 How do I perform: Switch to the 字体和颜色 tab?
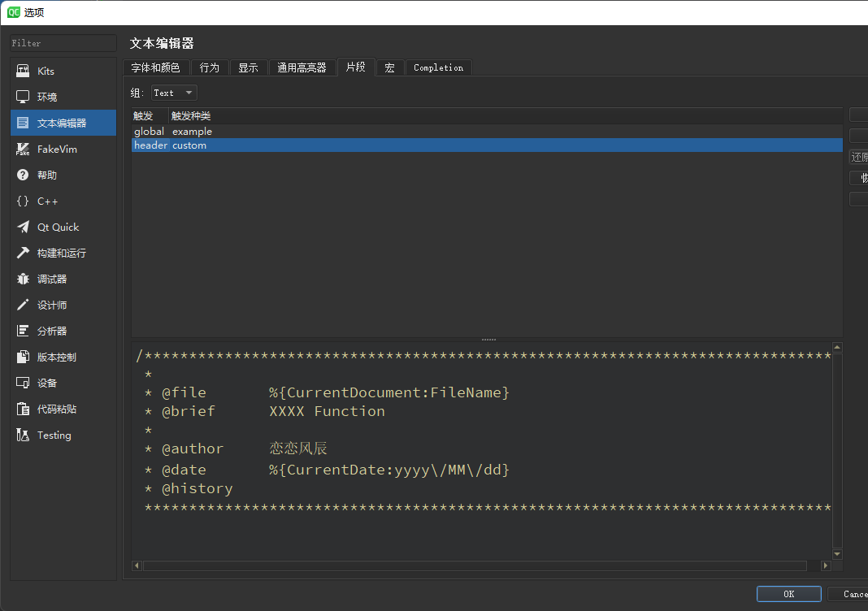(155, 67)
